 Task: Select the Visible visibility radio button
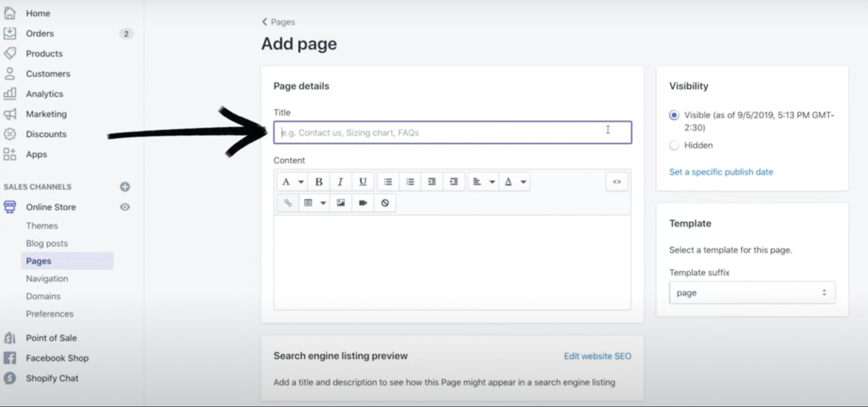(673, 115)
